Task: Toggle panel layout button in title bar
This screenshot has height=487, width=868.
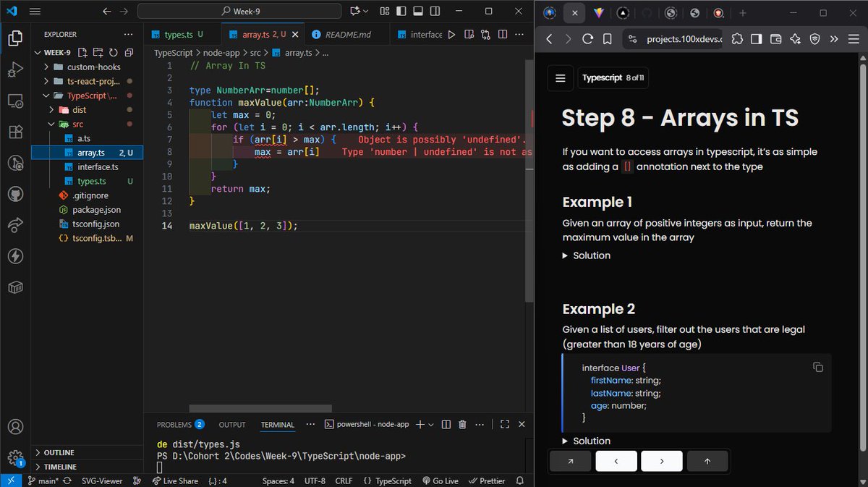Action: (419, 12)
